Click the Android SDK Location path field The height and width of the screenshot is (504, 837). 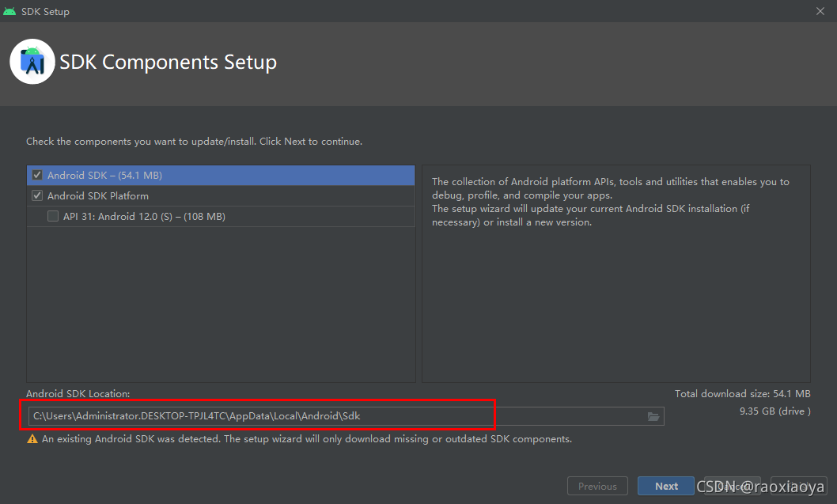pos(346,416)
